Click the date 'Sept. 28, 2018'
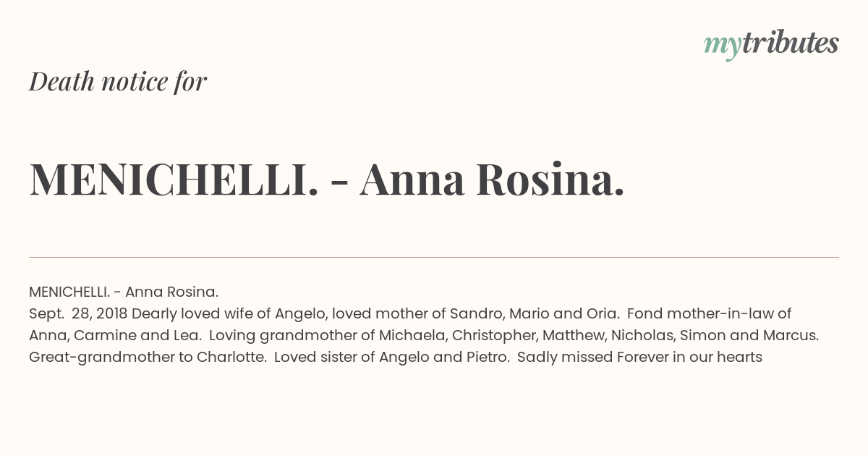The height and width of the screenshot is (456, 868). pyautogui.click(x=78, y=313)
